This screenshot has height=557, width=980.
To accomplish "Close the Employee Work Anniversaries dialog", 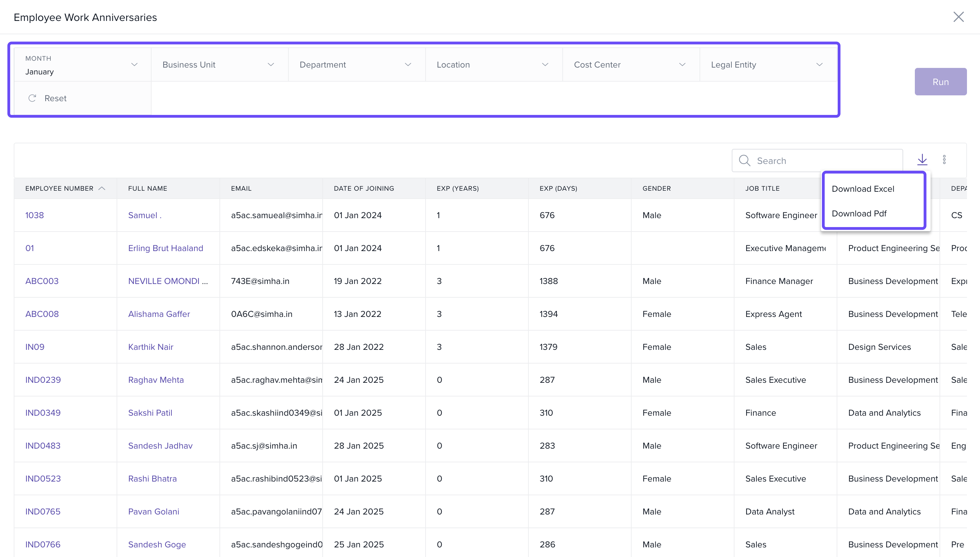I will click(958, 17).
